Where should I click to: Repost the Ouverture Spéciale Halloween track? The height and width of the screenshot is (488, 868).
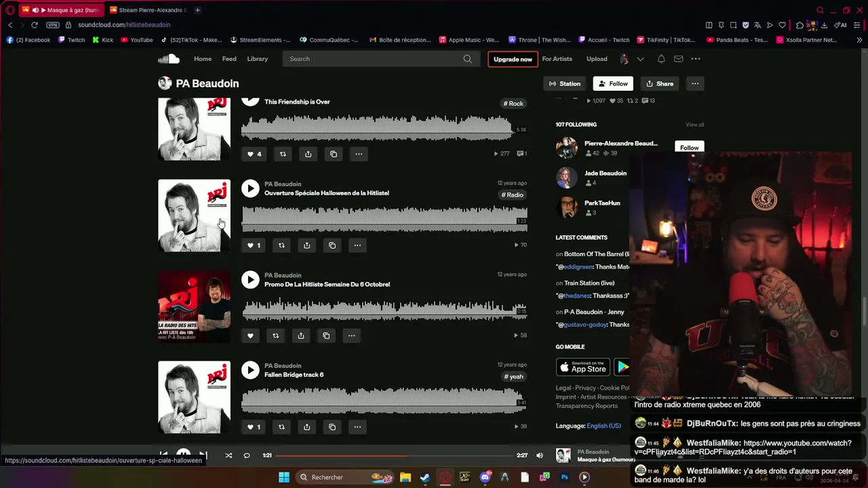click(281, 245)
